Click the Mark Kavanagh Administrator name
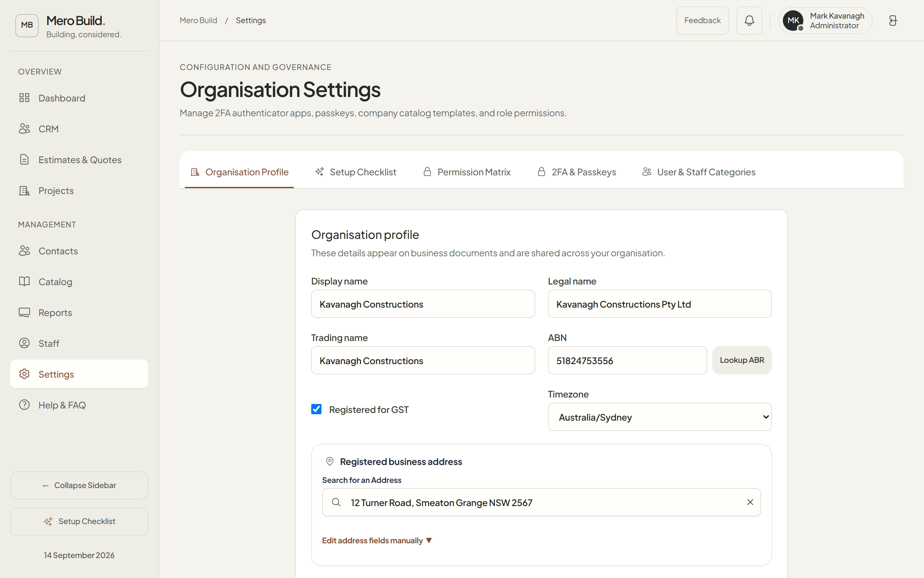This screenshot has width=924, height=578. pos(836,21)
